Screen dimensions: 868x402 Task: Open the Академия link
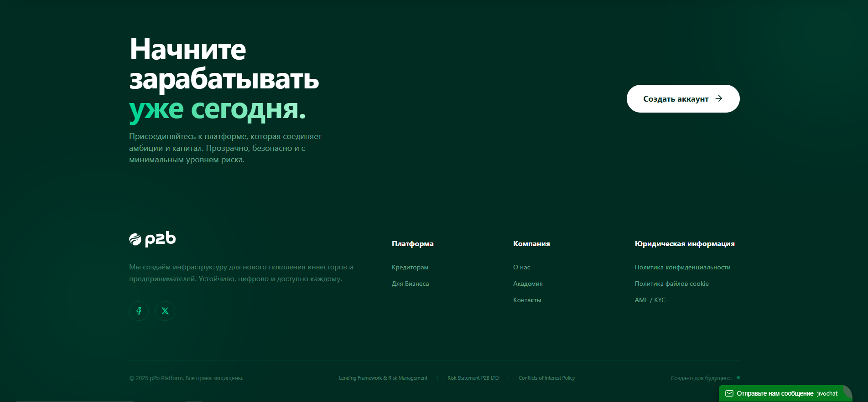[x=528, y=283]
